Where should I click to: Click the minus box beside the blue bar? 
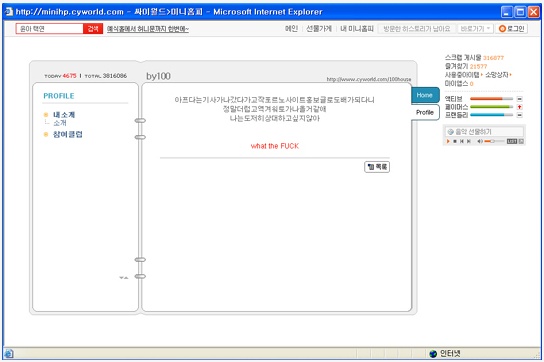[x=519, y=115]
